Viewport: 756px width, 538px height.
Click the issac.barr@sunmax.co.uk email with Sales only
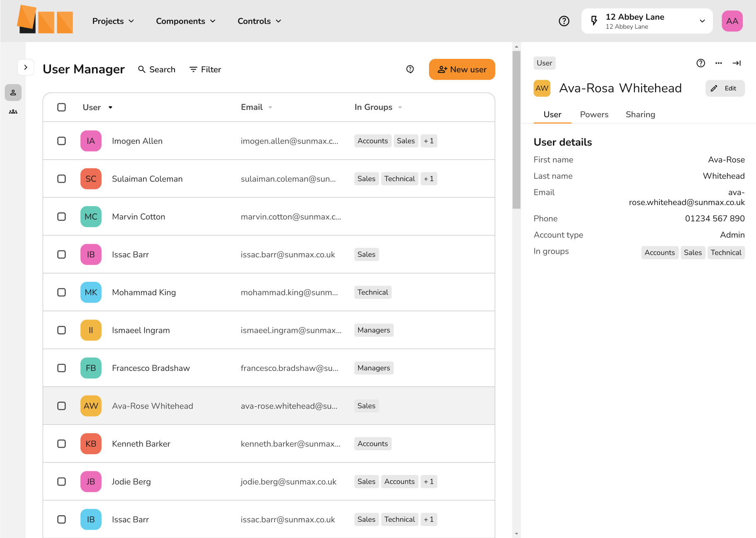click(x=288, y=254)
